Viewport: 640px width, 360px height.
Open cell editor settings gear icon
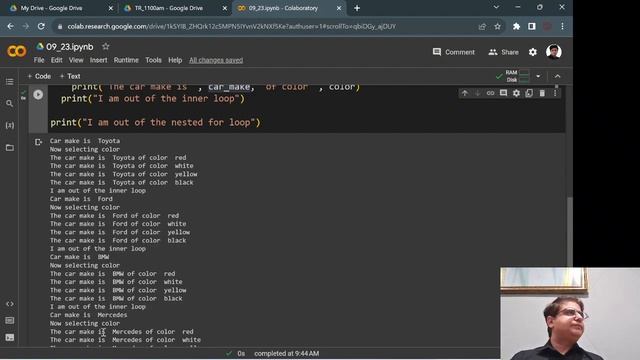tap(516, 93)
